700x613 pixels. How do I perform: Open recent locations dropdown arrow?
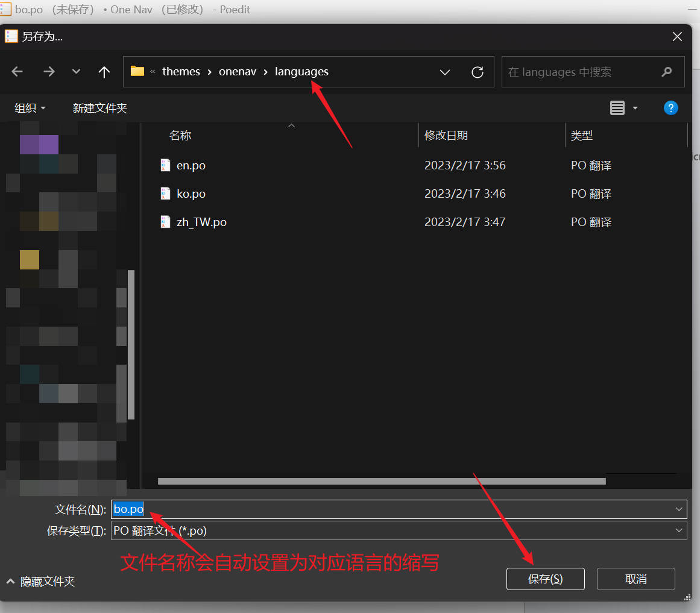pyautogui.click(x=77, y=71)
